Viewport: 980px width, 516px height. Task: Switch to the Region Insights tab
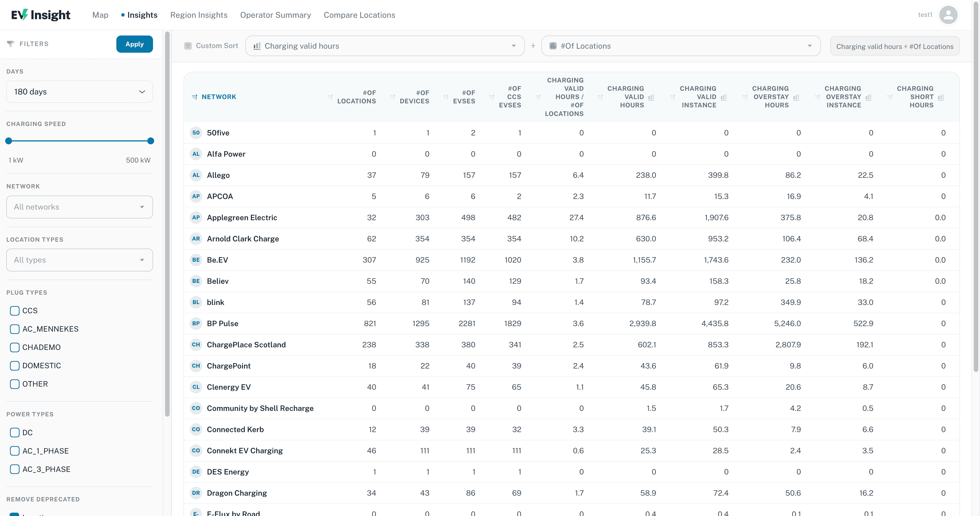click(199, 15)
